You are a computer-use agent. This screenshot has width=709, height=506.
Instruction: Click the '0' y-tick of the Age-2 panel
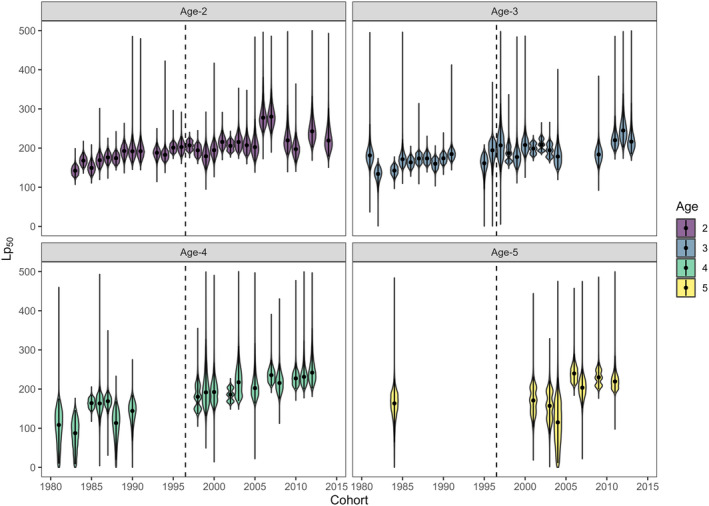[x=34, y=226]
